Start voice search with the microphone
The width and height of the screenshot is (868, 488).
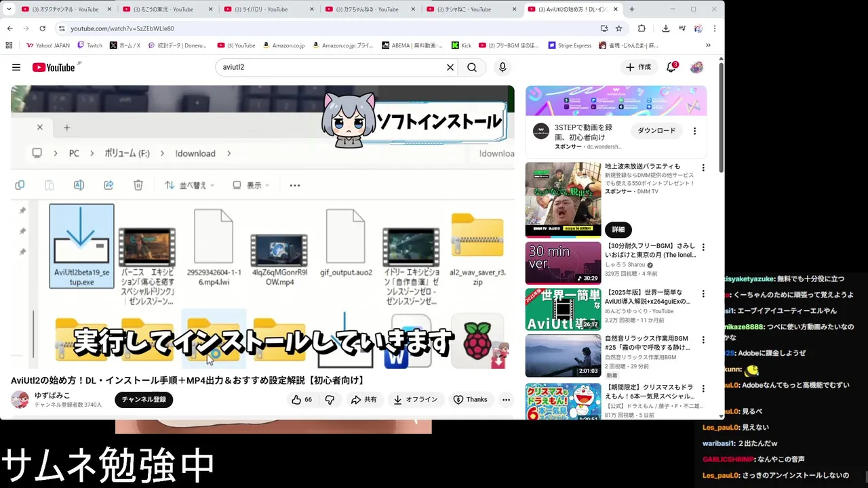(x=502, y=67)
